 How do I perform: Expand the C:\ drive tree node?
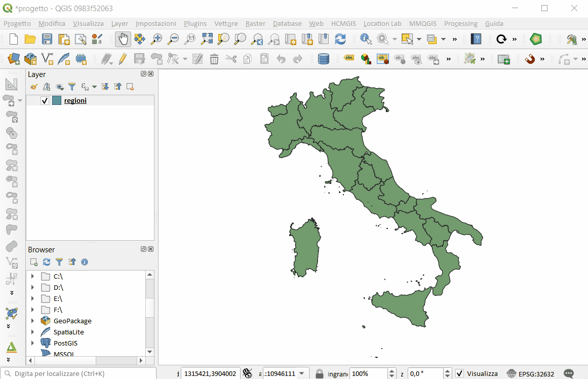(32, 276)
